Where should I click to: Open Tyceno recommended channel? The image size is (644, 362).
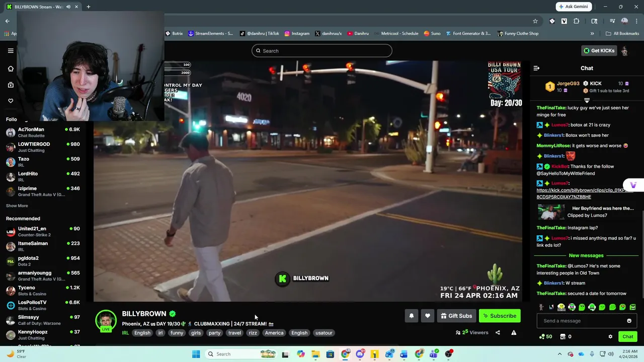coord(43,291)
